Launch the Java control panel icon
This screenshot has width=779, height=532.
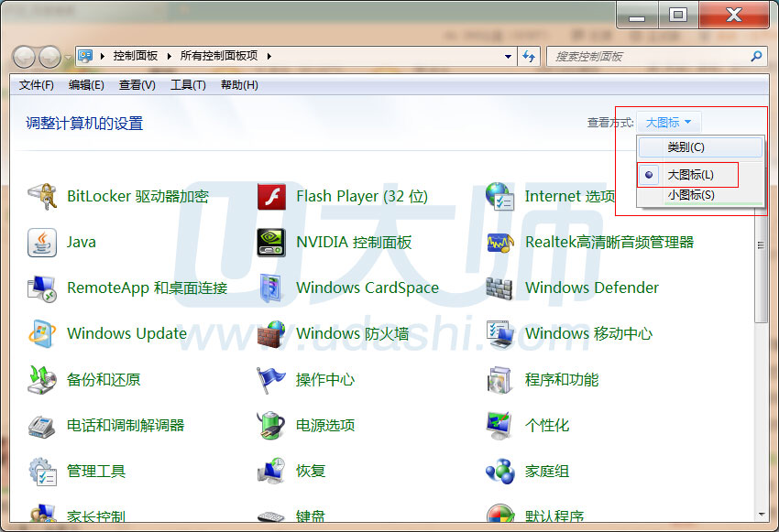(x=42, y=242)
